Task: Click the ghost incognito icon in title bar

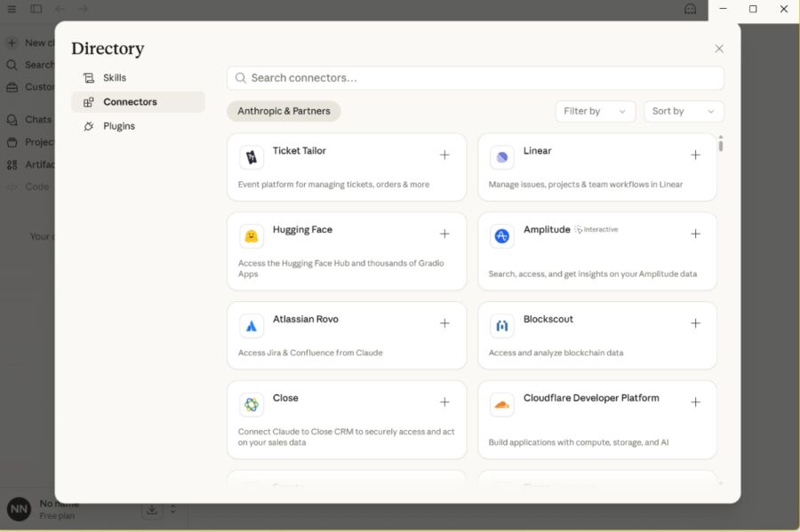Action: pyautogui.click(x=690, y=9)
